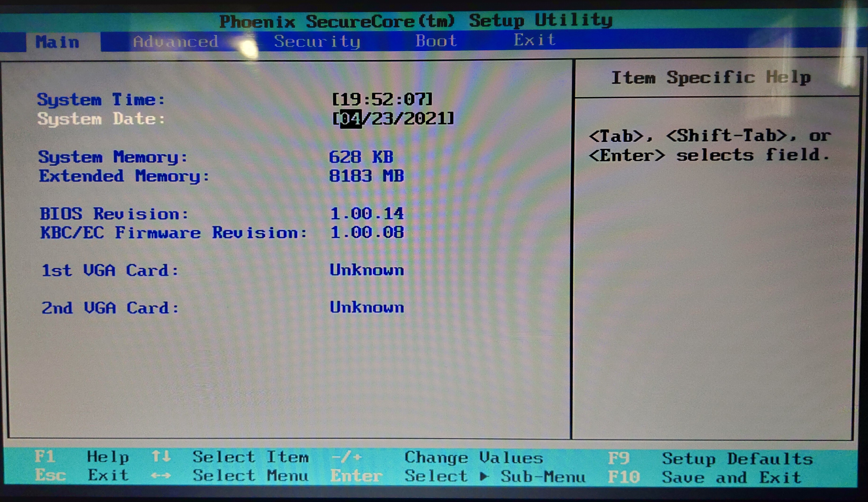Image resolution: width=868 pixels, height=502 pixels.
Task: Click the F1 key hint
Action: pyautogui.click(x=45, y=457)
